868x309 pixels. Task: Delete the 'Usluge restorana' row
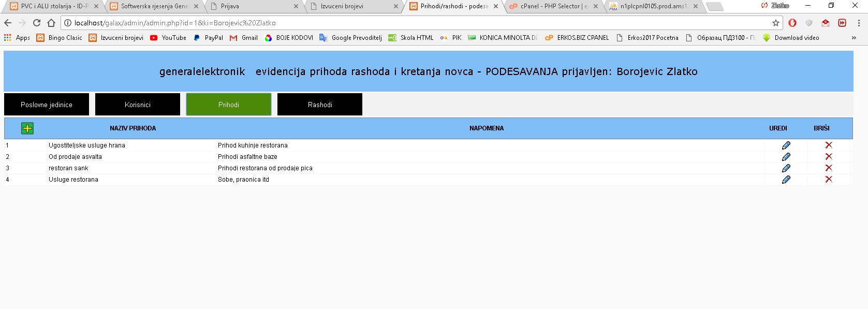click(x=828, y=180)
